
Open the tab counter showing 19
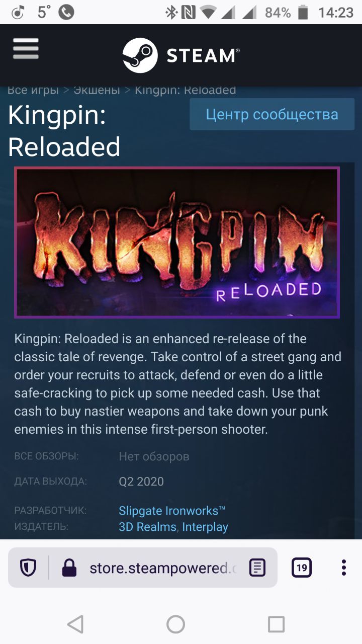pyautogui.click(x=301, y=568)
